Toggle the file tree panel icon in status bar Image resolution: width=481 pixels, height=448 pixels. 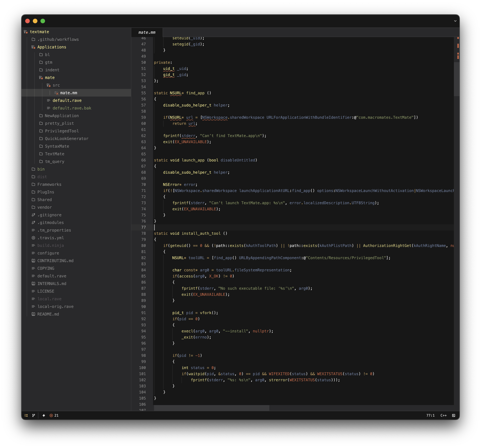[x=26, y=415]
